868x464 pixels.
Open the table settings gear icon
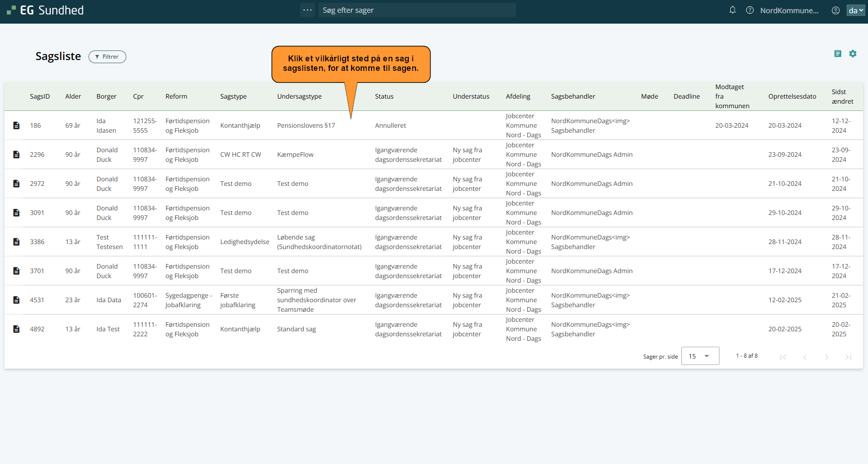pos(853,54)
